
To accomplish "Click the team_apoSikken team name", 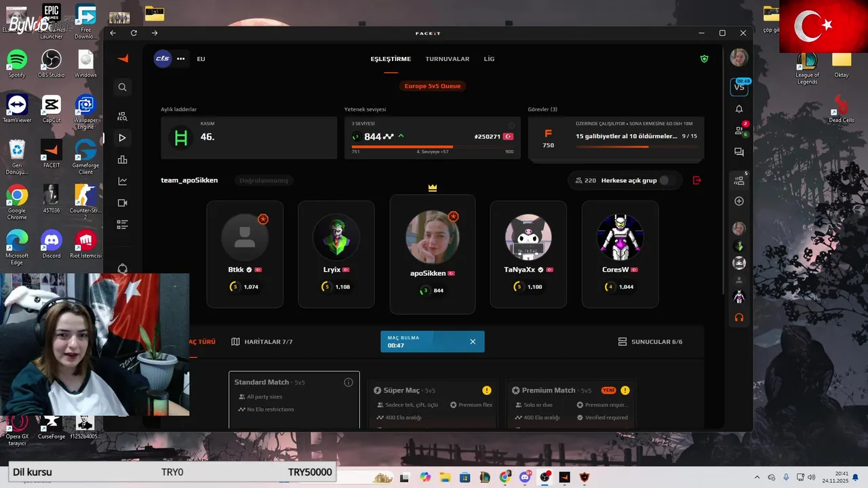I will [x=189, y=180].
